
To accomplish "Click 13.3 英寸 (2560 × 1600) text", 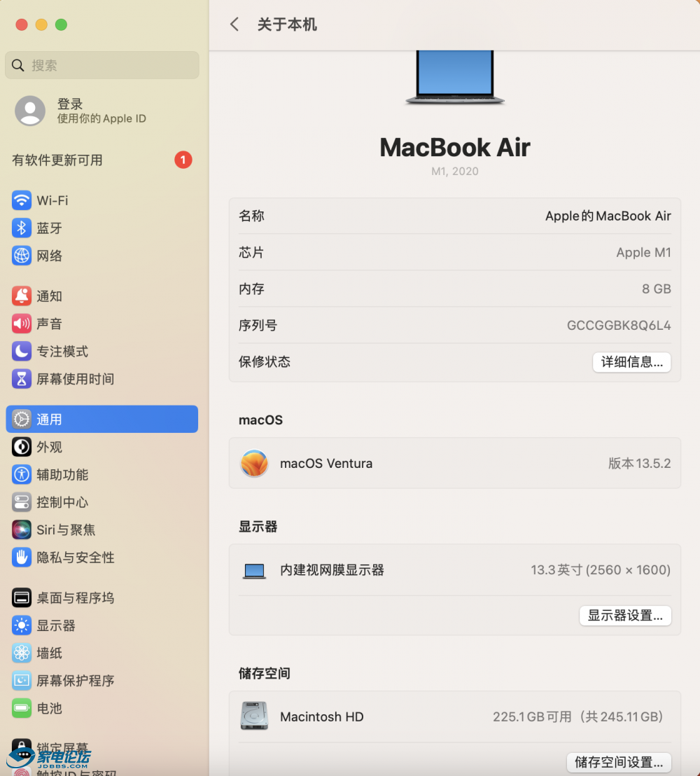I will click(x=601, y=570).
